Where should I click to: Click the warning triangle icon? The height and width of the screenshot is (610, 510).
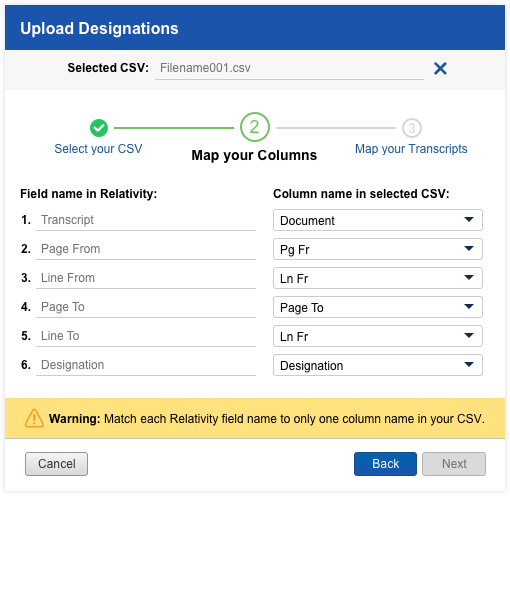[34, 418]
